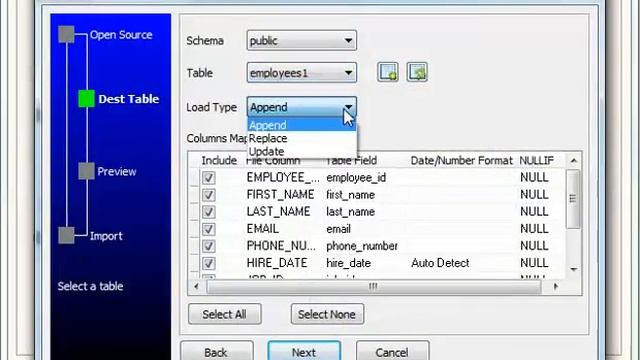Image resolution: width=640 pixels, height=360 pixels.
Task: Click the up arrow of the table's vertical scrollbar
Action: [573, 161]
